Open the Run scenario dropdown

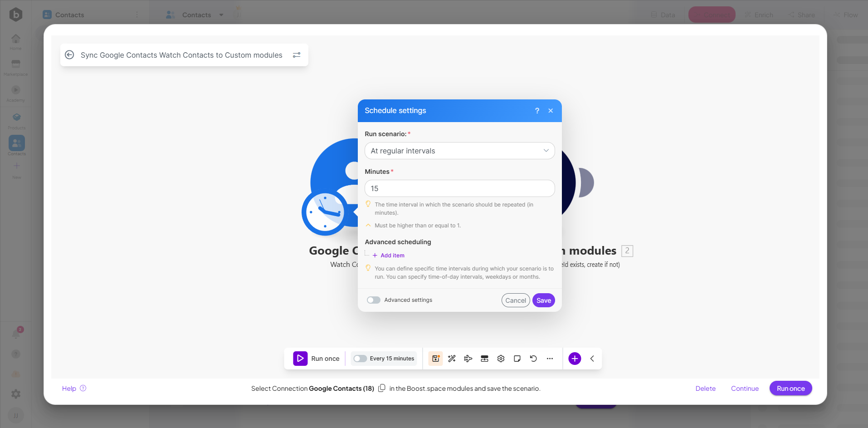[x=459, y=151]
